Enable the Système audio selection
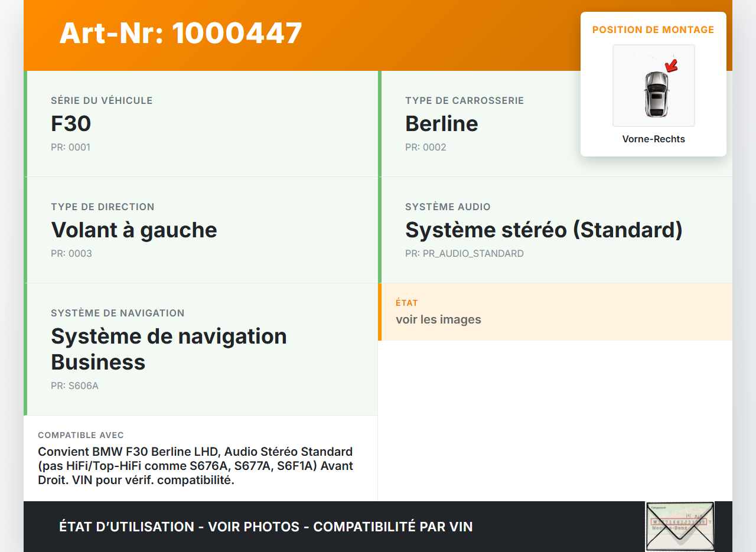The height and width of the screenshot is (552, 756). pos(543,230)
